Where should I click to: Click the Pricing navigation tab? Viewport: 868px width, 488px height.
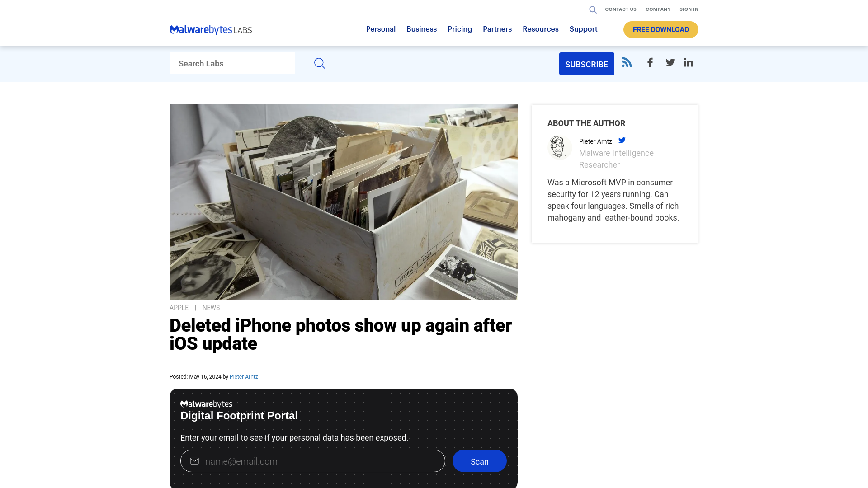tap(460, 29)
